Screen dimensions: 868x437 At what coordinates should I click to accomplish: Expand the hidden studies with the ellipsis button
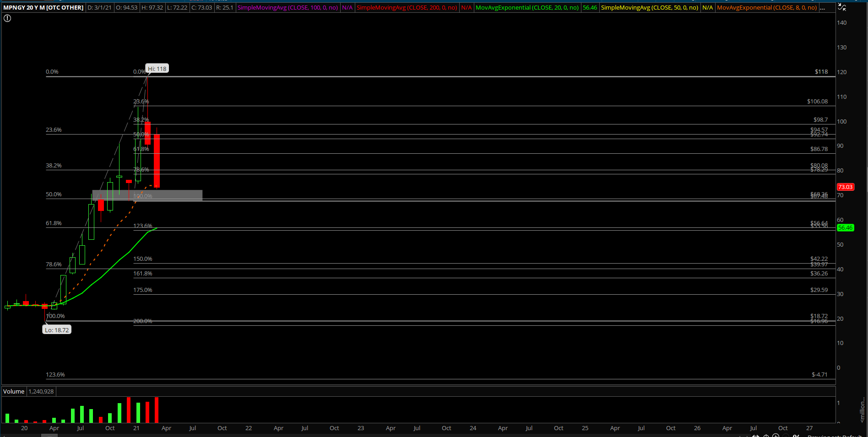pos(823,8)
